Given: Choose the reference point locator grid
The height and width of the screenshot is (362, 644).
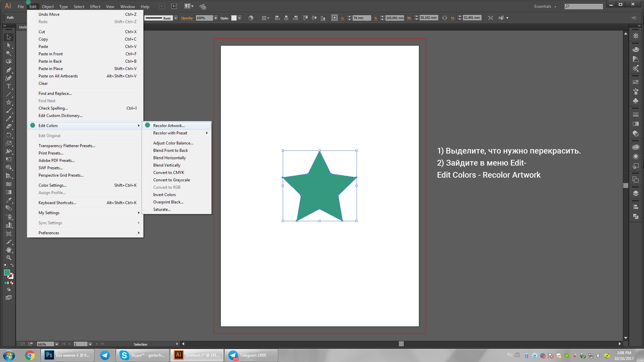Looking at the screenshot, I should [x=334, y=18].
